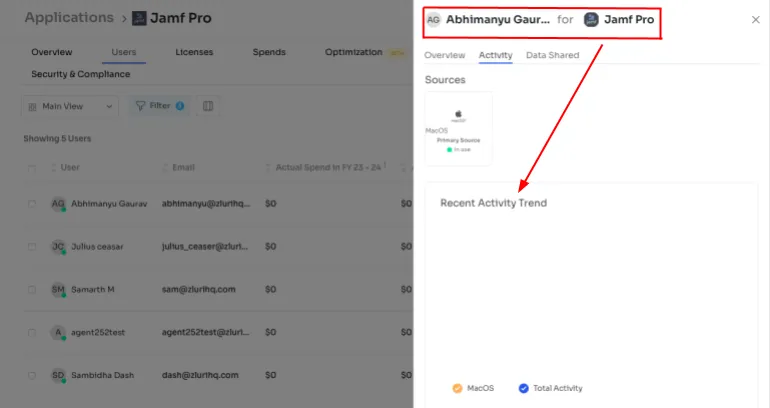
Task: Select the checkbox for Samarth M
Action: click(x=32, y=290)
